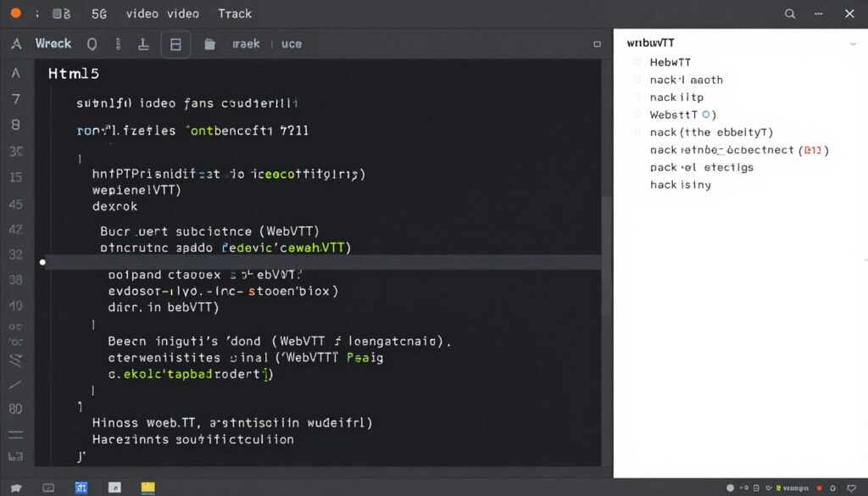Open the folder icon in toolbar
This screenshot has width=868, height=496.
click(x=209, y=44)
